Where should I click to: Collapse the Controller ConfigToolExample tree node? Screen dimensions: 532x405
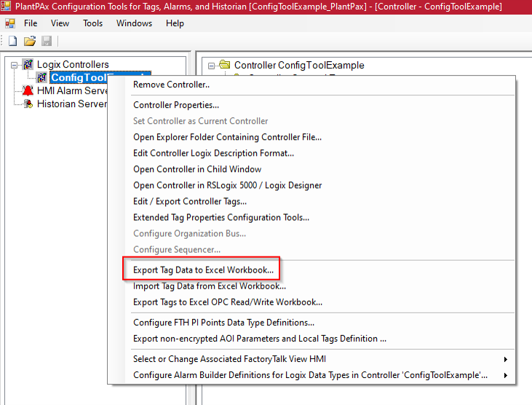pos(211,66)
